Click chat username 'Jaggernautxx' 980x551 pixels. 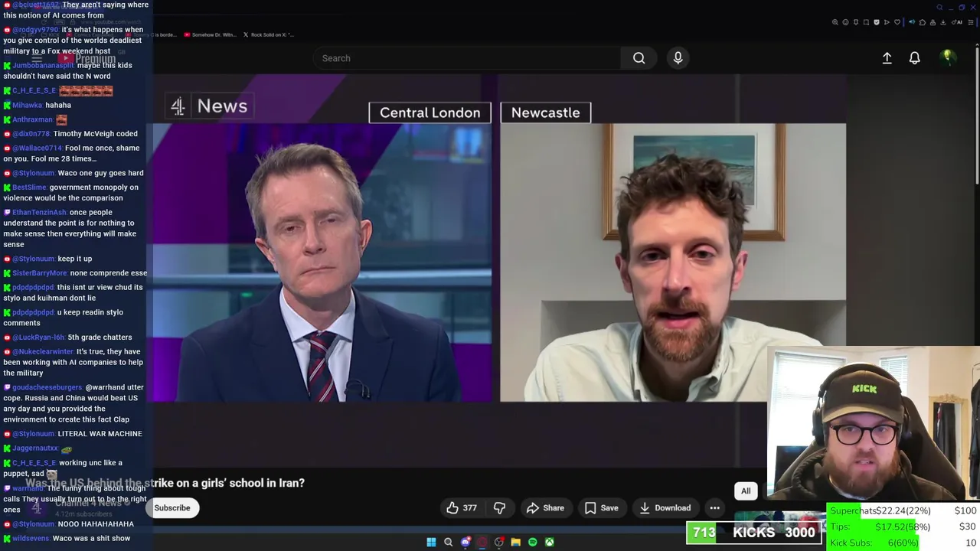(35, 448)
